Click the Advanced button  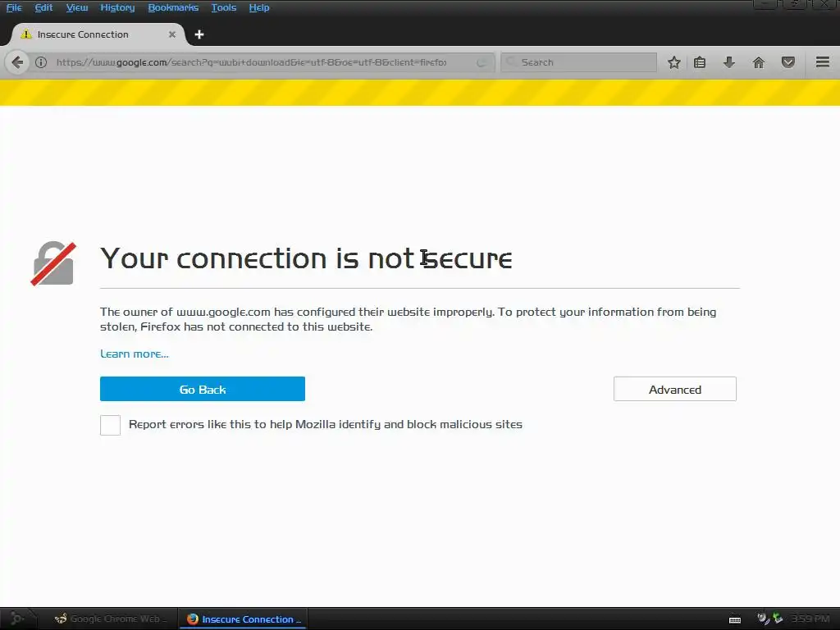coord(675,389)
